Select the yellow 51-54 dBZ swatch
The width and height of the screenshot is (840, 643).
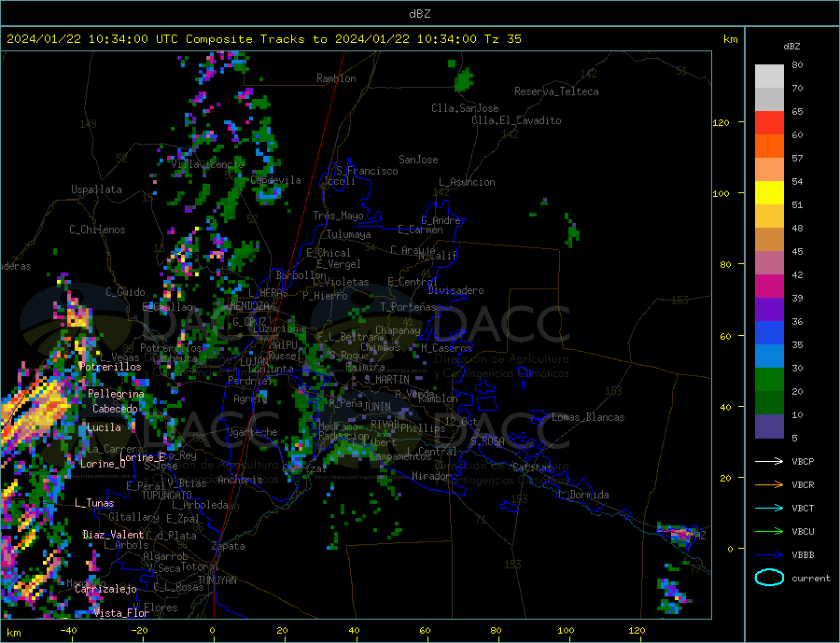coord(769,193)
